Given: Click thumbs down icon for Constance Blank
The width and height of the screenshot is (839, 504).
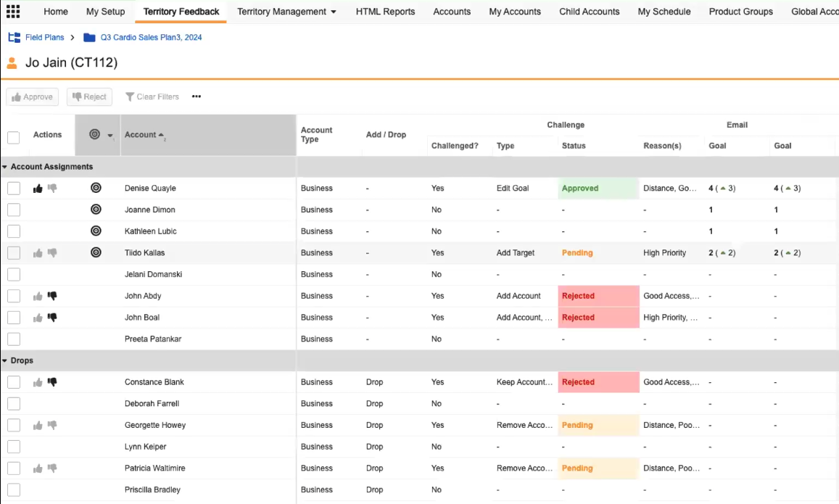Looking at the screenshot, I should coord(52,382).
